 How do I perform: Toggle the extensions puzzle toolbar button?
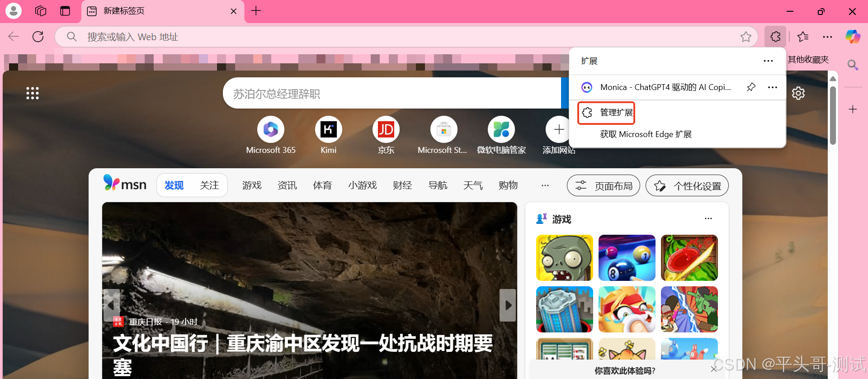[x=775, y=37]
